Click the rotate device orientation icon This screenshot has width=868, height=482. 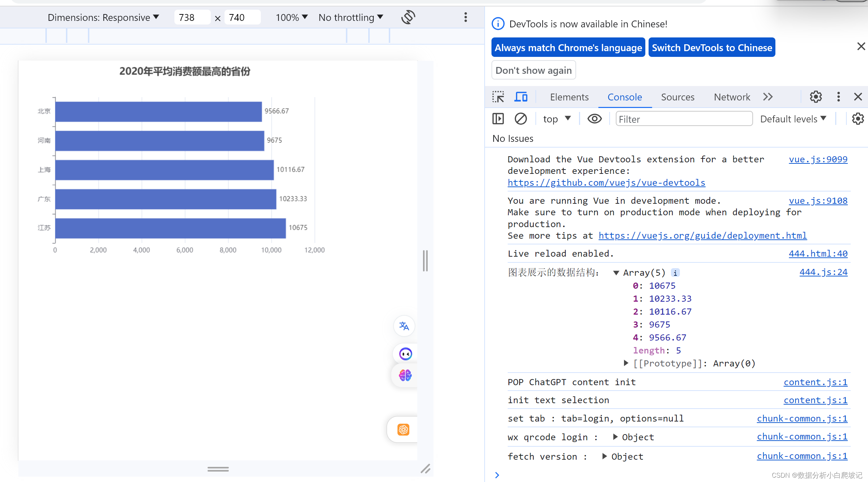click(408, 17)
